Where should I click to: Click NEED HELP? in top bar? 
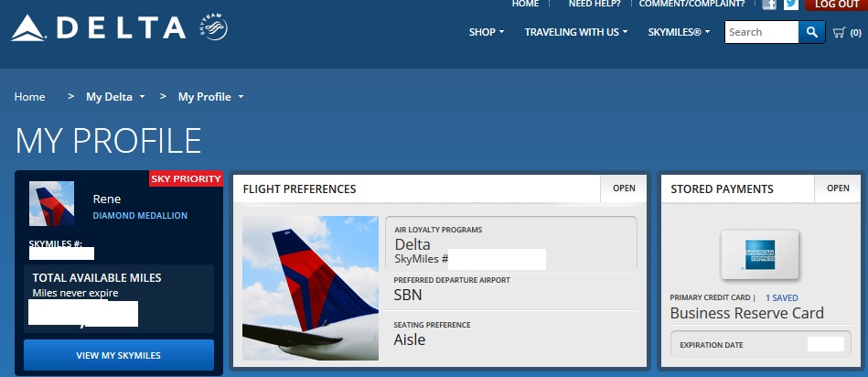pyautogui.click(x=595, y=5)
